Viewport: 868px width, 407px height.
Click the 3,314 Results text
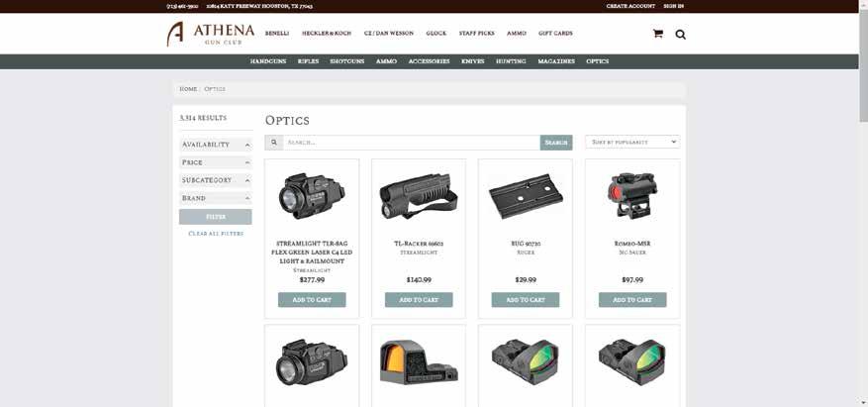[203, 118]
